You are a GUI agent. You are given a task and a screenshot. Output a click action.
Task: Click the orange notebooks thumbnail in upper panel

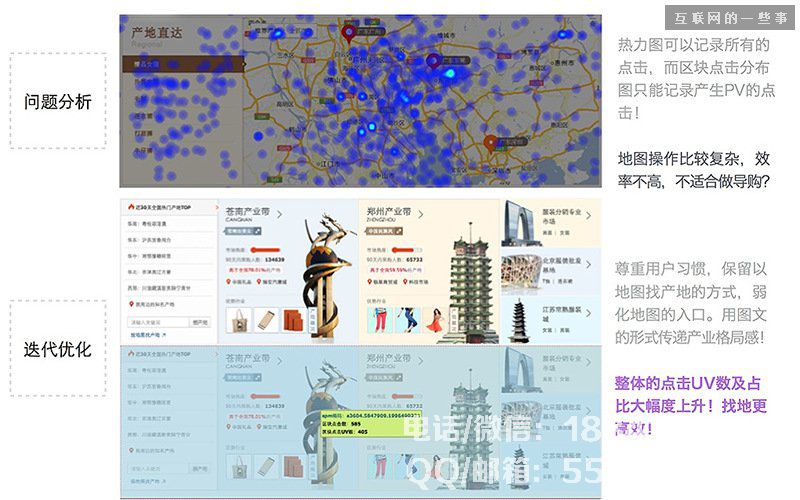pos(293,320)
